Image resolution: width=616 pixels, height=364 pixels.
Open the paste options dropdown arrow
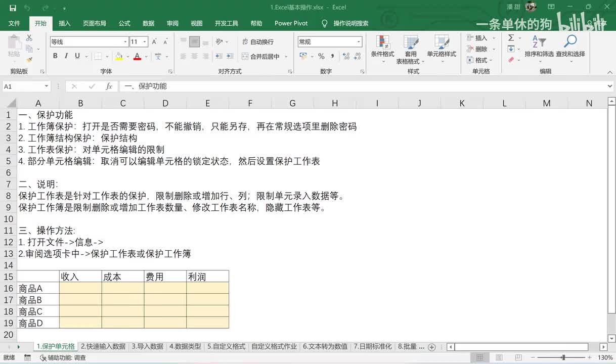pyautogui.click(x=14, y=62)
